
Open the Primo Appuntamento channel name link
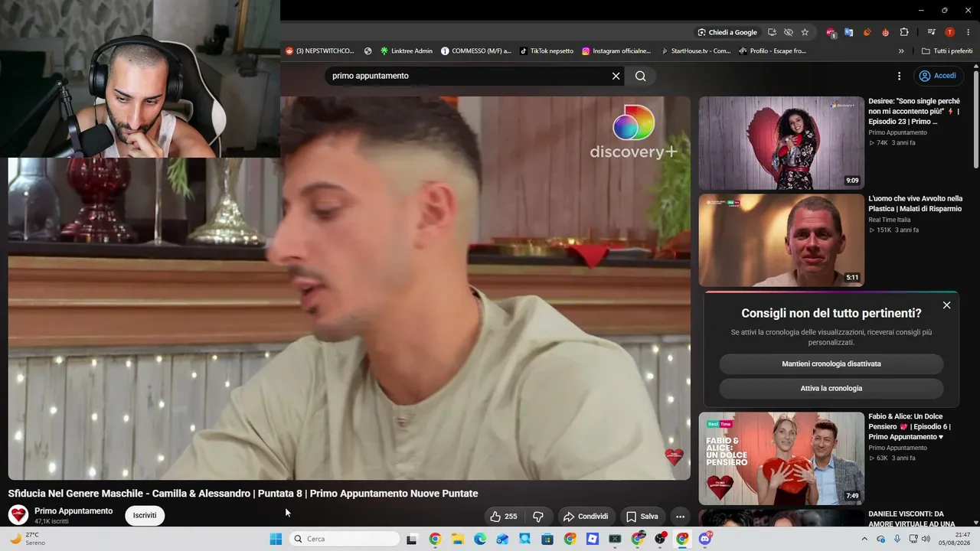coord(73,511)
